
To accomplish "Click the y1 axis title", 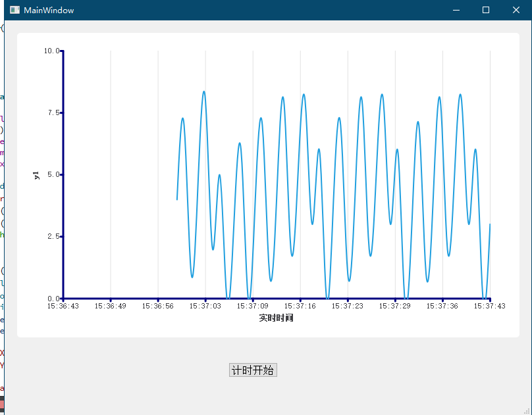I will coord(36,175).
